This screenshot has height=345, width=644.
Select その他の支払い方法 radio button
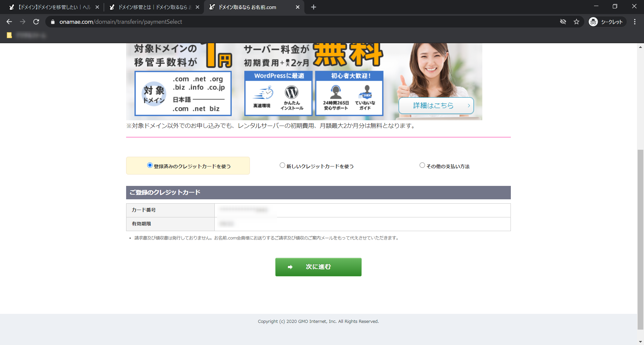[x=422, y=165]
